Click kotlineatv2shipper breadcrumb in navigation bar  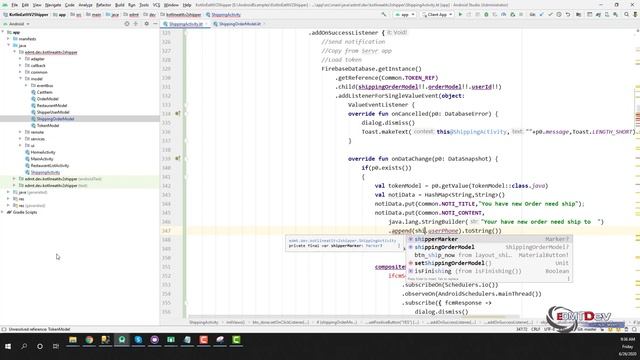click(x=184, y=15)
